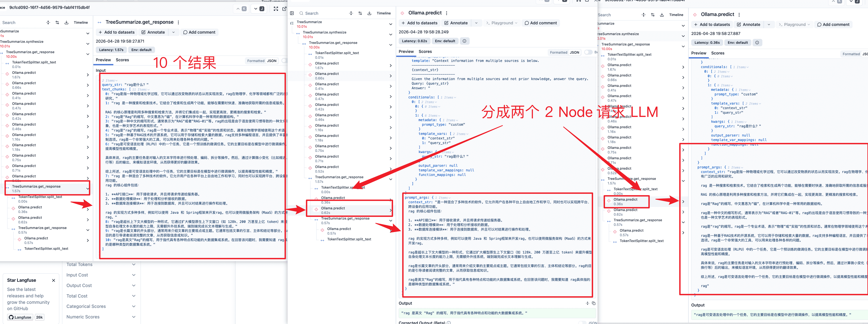This screenshot has height=324, width=868.
Task: Go to the previous trace with the K arrow button
Action: 241,9
